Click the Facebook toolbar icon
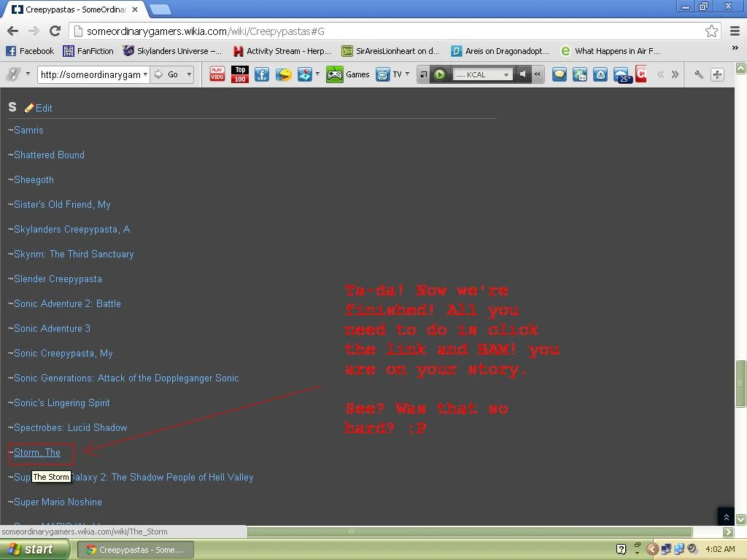The width and height of the screenshot is (747, 560). click(x=262, y=74)
